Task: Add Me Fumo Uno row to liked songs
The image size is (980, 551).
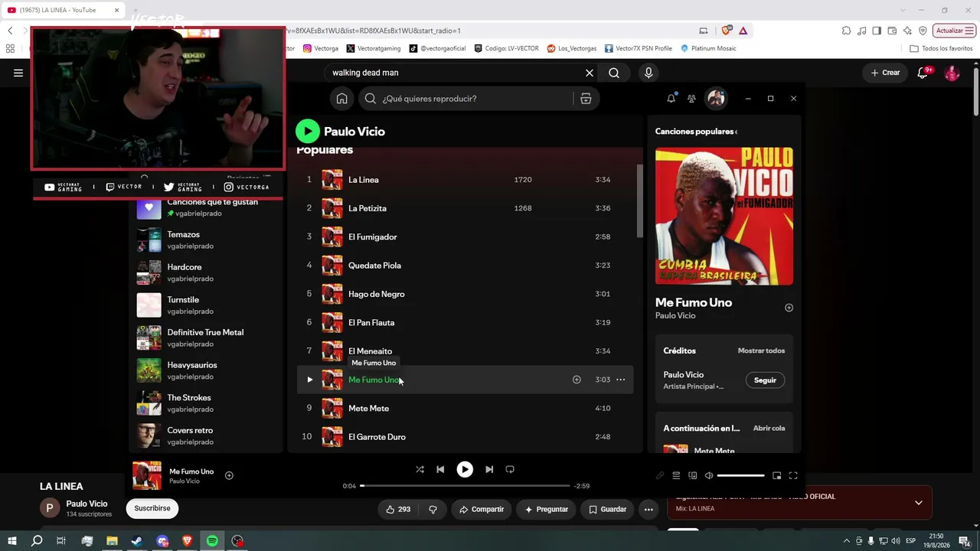Action: tap(577, 380)
